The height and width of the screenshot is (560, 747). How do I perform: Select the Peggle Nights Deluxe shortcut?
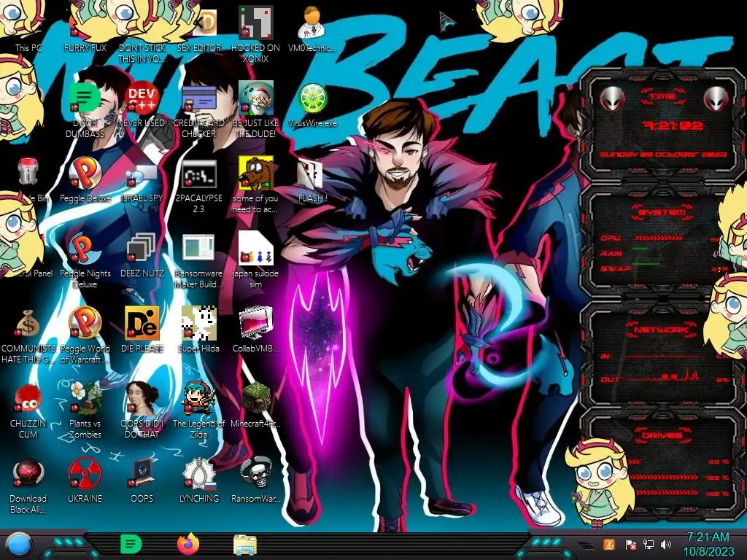[85, 248]
